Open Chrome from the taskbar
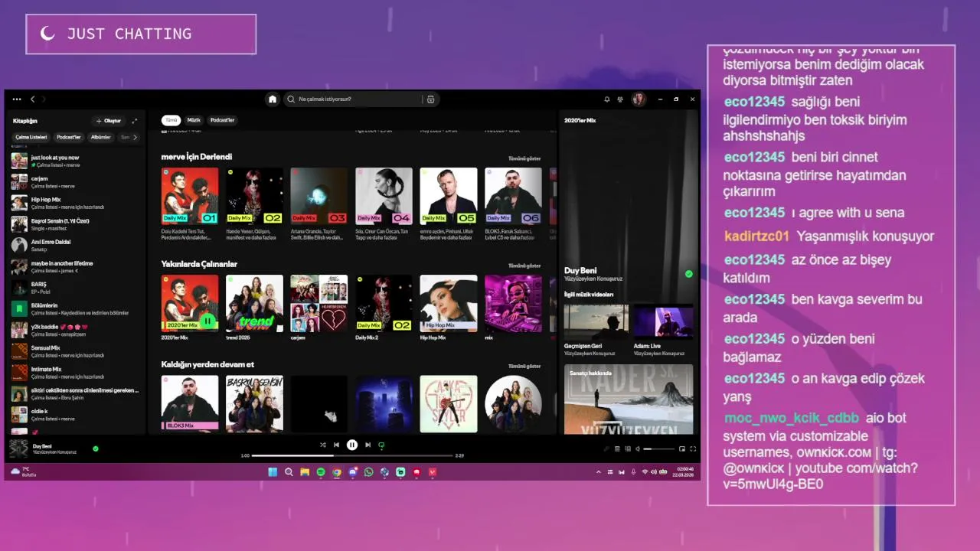 [x=337, y=472]
